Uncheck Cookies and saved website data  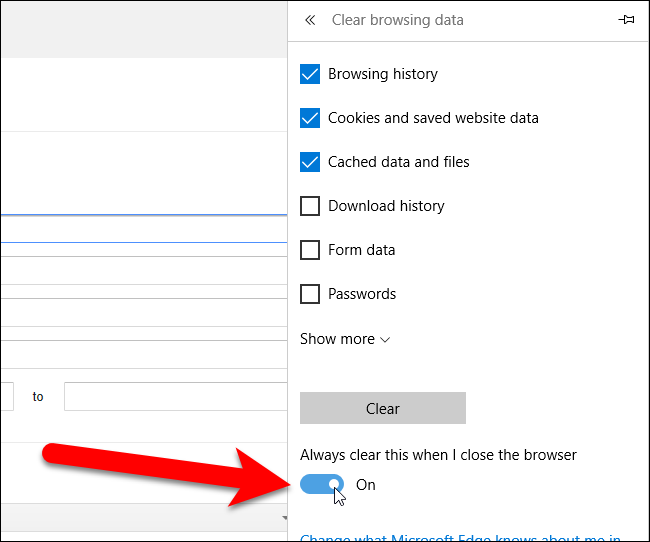pos(310,118)
